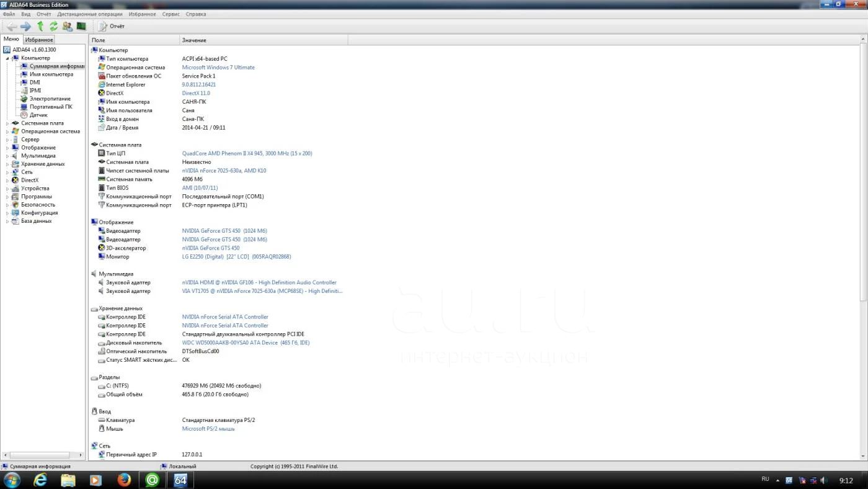Select the DMI item in tree
868x489 pixels.
coord(35,83)
